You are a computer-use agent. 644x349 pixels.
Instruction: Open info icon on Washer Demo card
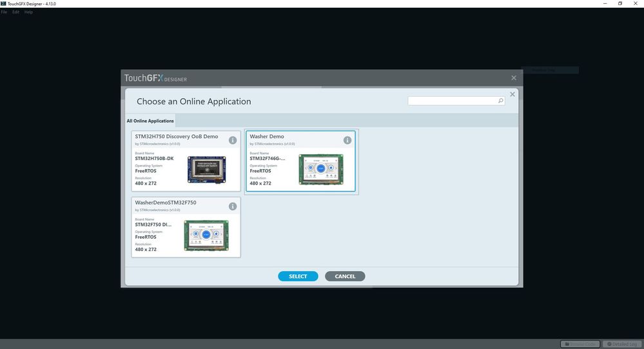pyautogui.click(x=347, y=140)
